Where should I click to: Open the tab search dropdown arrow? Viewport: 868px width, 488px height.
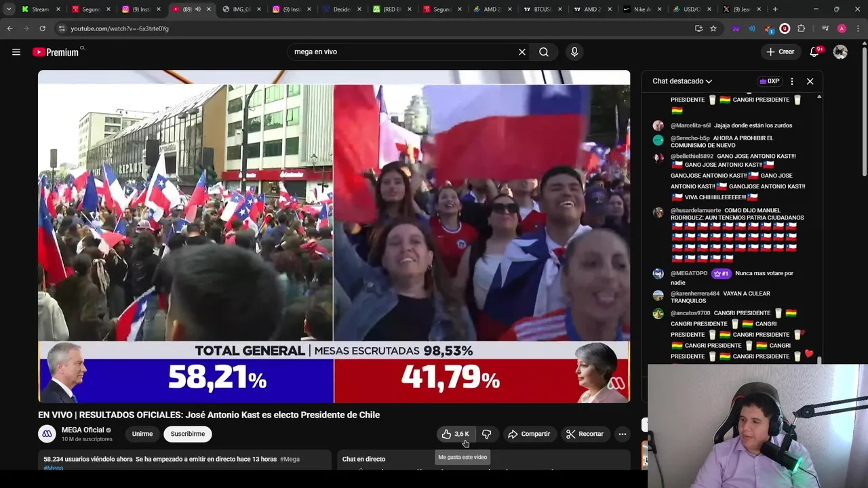(9, 9)
